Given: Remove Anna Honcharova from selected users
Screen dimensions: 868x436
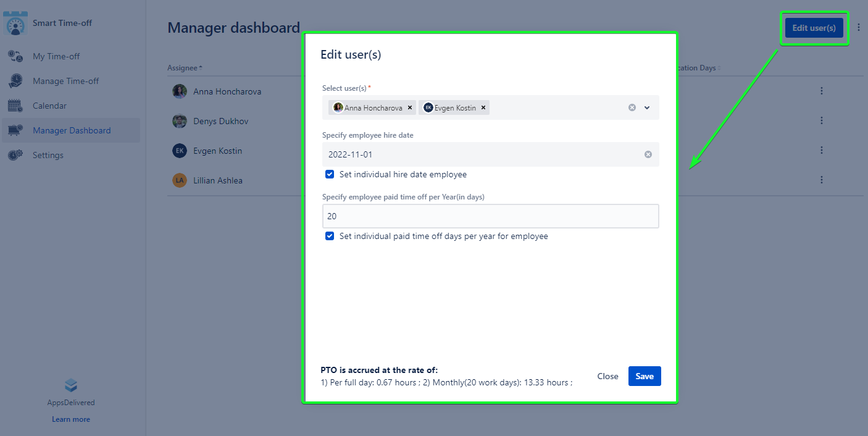Looking at the screenshot, I should (410, 107).
